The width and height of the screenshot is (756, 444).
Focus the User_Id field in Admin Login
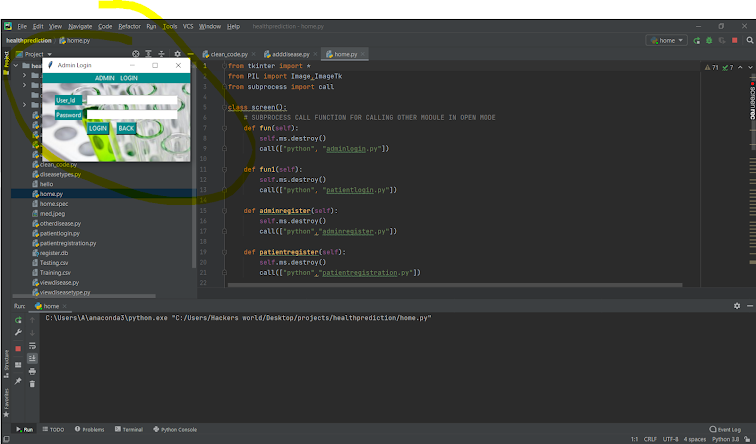pyautogui.click(x=132, y=100)
